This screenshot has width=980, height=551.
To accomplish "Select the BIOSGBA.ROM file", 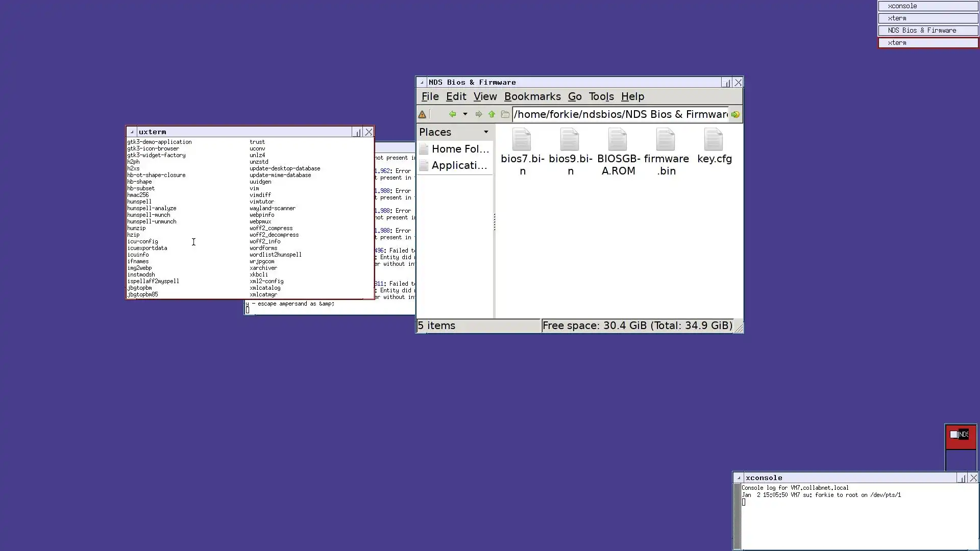I will point(618,140).
